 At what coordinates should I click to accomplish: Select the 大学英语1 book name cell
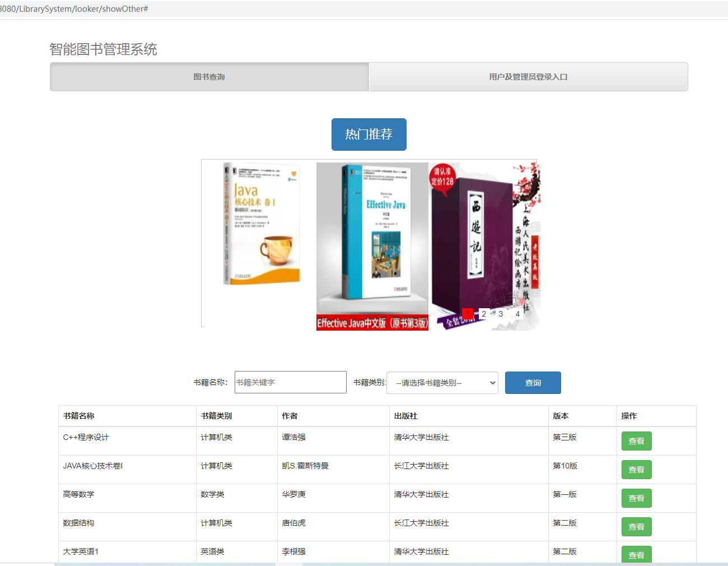tap(127, 552)
